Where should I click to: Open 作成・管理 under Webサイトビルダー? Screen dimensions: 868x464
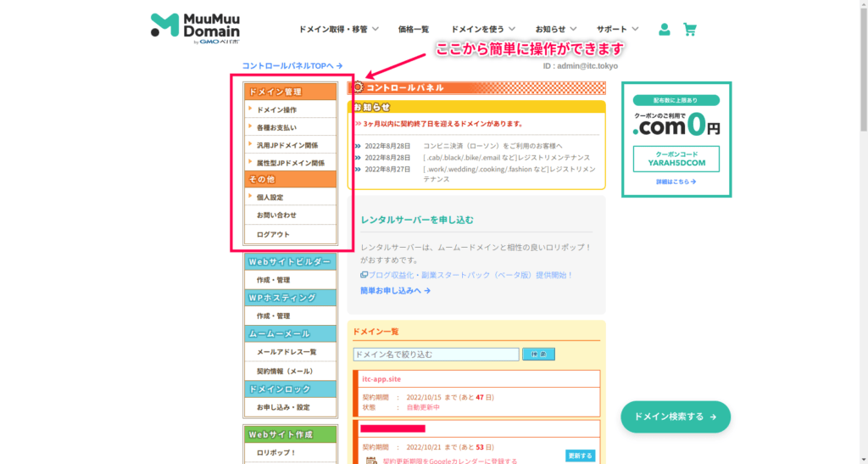pyautogui.click(x=291, y=280)
